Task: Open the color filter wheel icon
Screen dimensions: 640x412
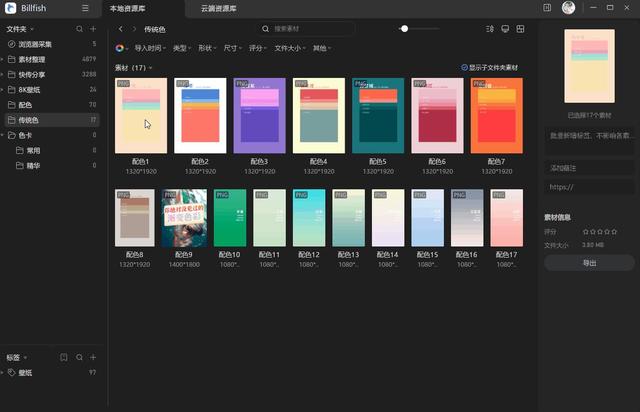Action: click(x=120, y=47)
